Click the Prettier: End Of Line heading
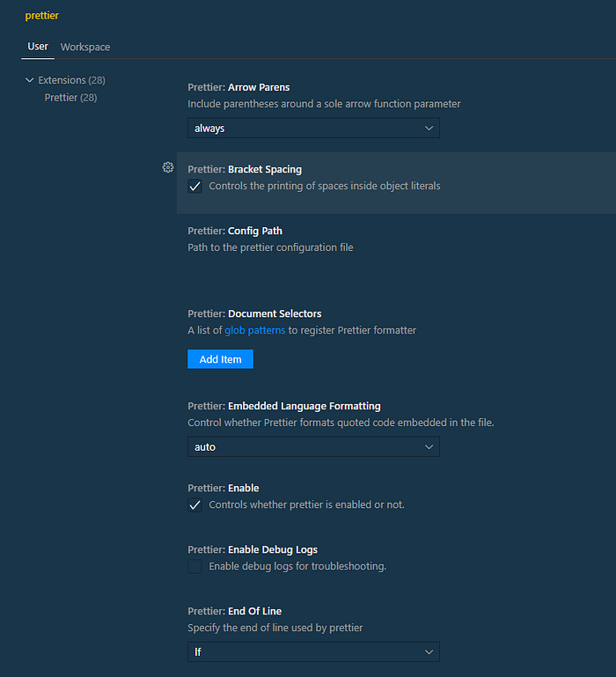The image size is (616, 677). tap(234, 611)
